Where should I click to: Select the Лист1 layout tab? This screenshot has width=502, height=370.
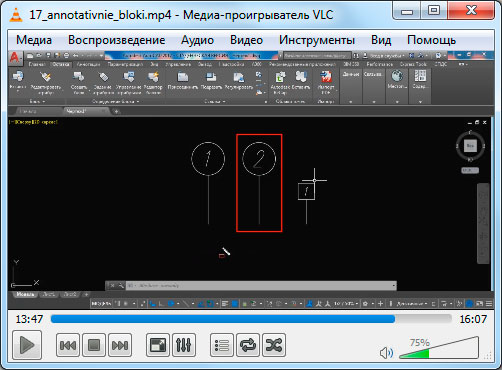pyautogui.click(x=50, y=294)
